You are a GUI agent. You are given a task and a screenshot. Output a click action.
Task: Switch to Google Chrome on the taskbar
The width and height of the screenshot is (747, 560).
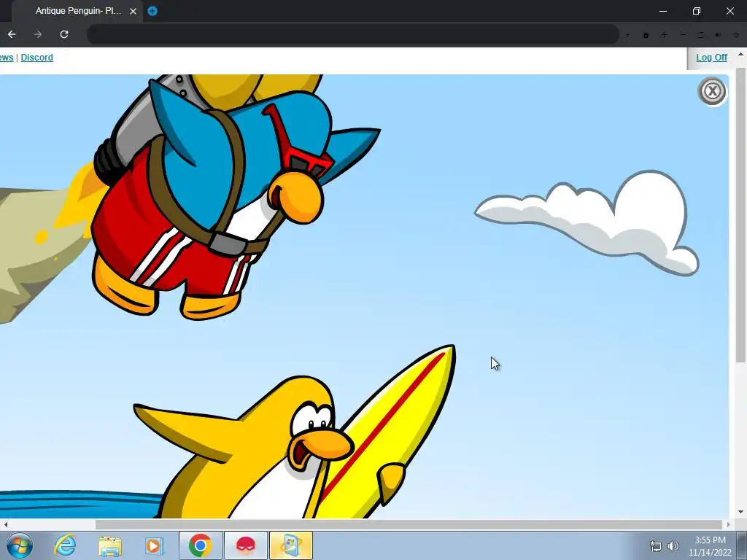(x=200, y=545)
